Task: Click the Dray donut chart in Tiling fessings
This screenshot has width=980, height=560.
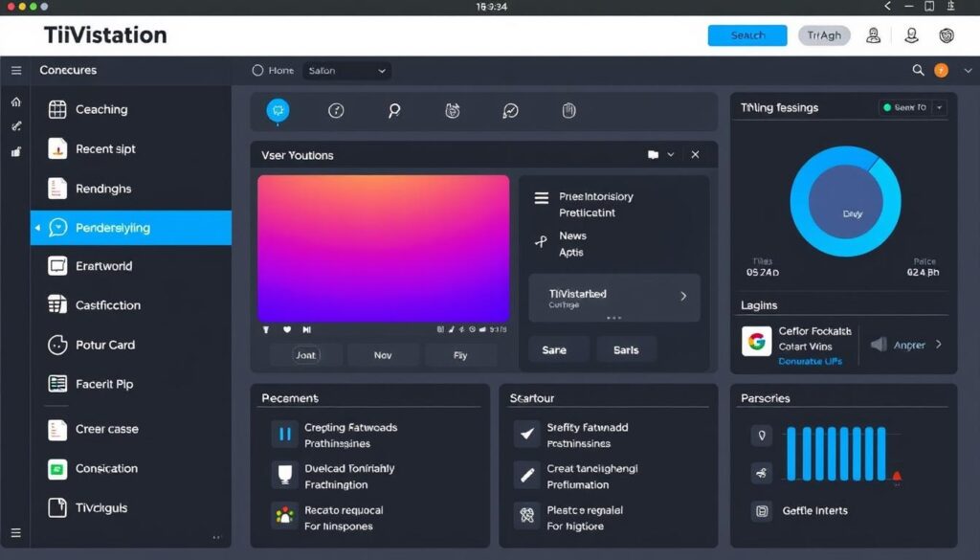Action: tap(846, 213)
